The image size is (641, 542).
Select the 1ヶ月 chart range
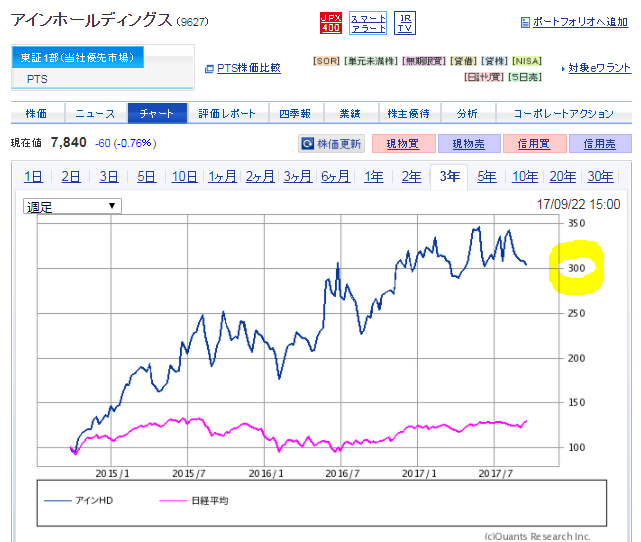pos(222,177)
